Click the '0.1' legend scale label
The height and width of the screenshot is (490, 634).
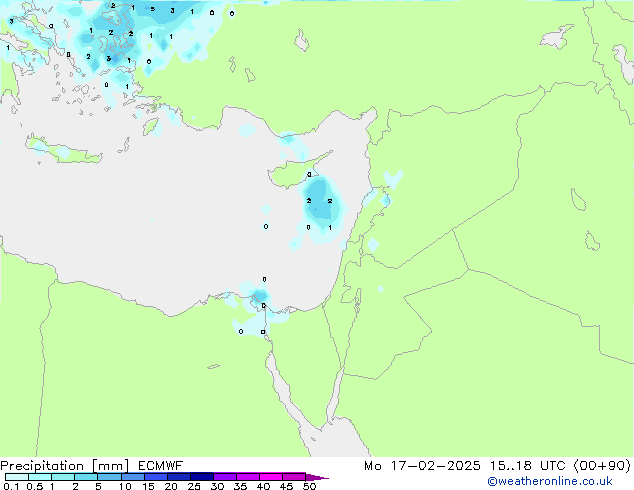[11, 486]
